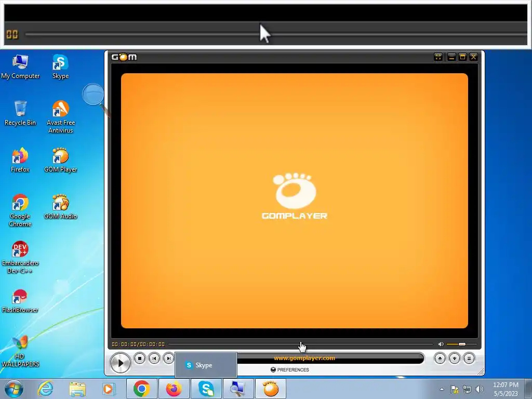Click the GOM logo menu
Screen dimensions: 532x399
[x=124, y=57]
